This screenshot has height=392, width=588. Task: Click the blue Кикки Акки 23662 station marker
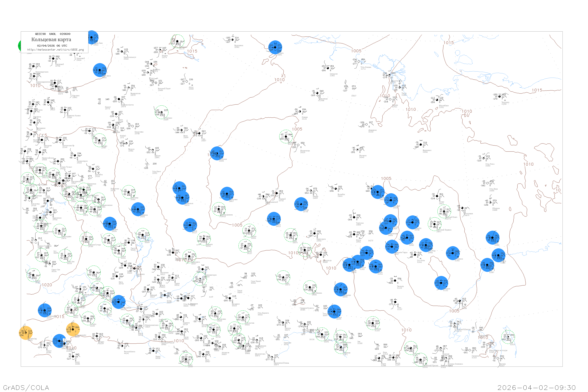point(100,70)
